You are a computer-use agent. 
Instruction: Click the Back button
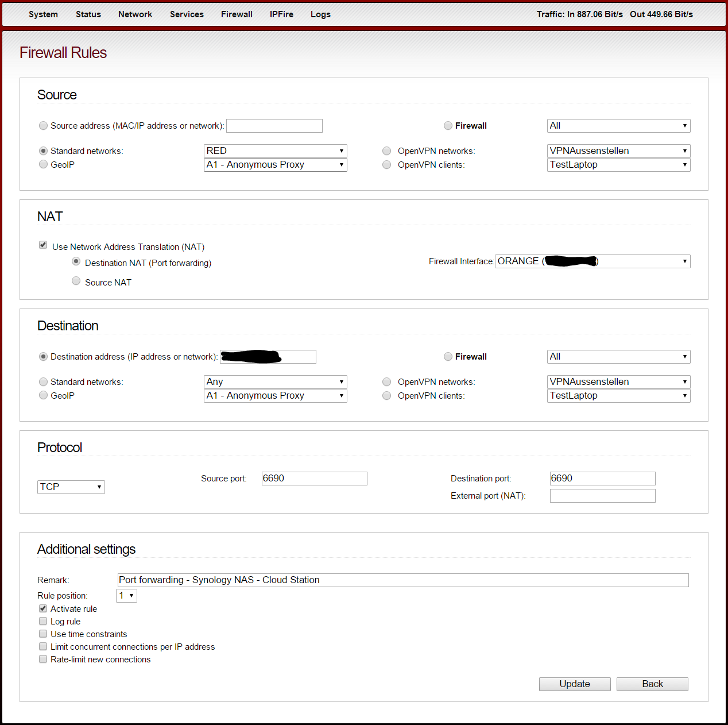652,684
